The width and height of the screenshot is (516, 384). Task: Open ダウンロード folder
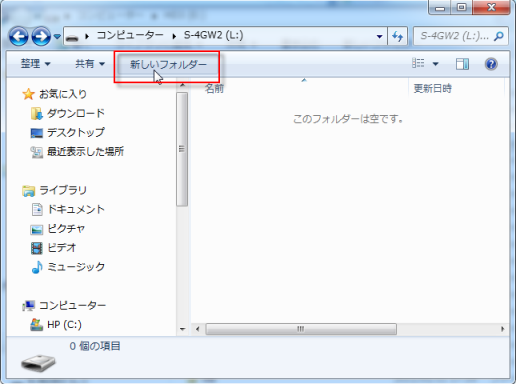pyautogui.click(x=76, y=113)
